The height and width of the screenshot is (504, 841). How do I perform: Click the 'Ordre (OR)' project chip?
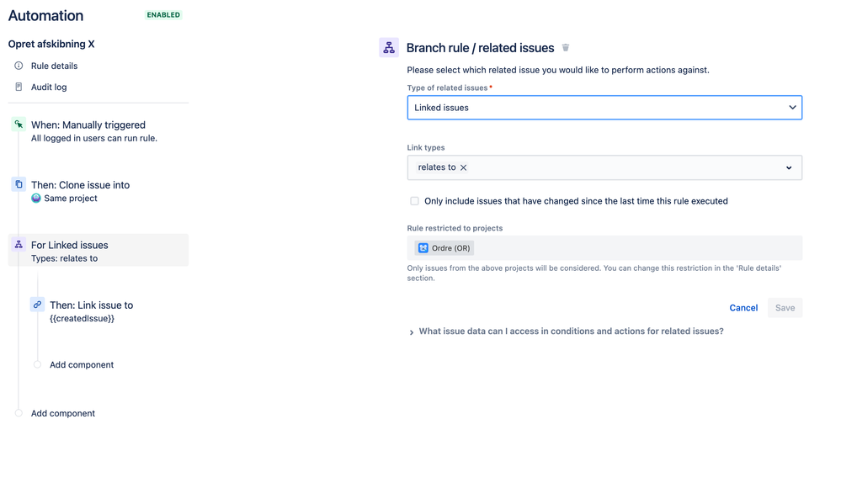pyautogui.click(x=444, y=247)
